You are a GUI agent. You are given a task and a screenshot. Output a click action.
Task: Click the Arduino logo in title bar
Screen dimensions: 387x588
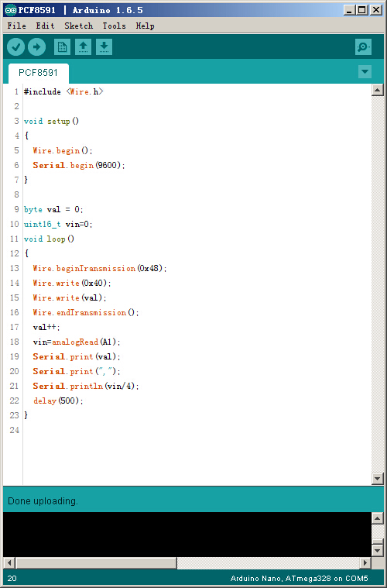[11, 10]
